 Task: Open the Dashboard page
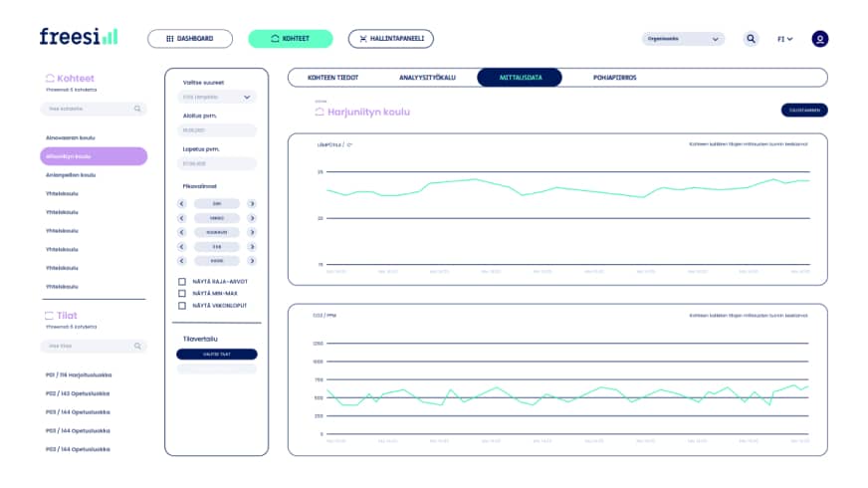(x=190, y=39)
